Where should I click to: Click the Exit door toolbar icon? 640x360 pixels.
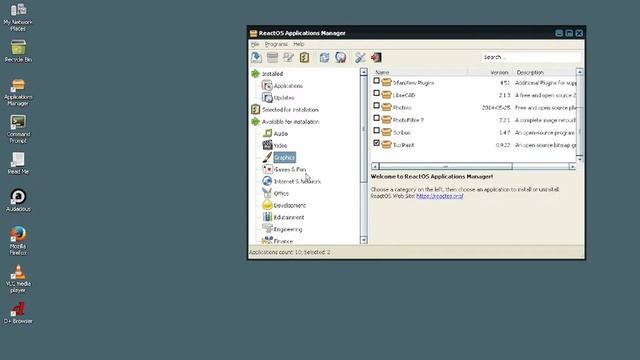[x=376, y=57]
